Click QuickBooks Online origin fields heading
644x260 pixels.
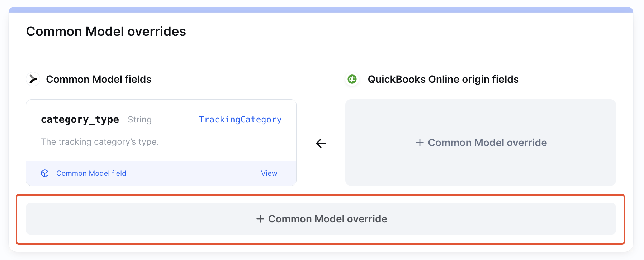443,79
